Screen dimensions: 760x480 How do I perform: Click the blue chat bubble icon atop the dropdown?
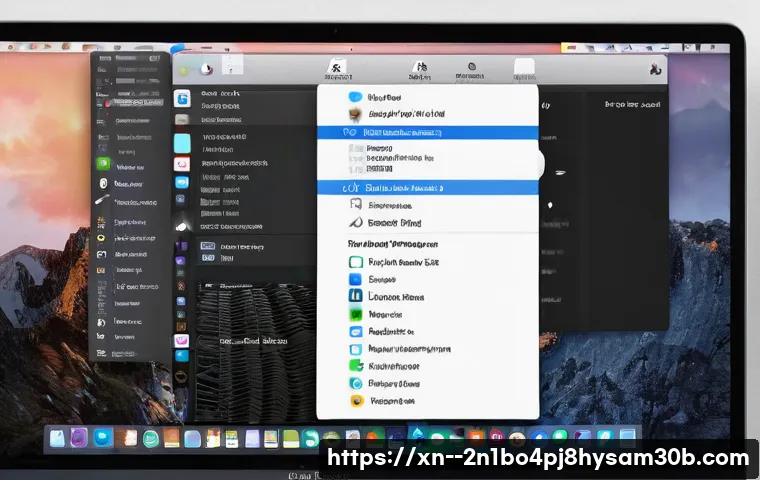pos(355,97)
